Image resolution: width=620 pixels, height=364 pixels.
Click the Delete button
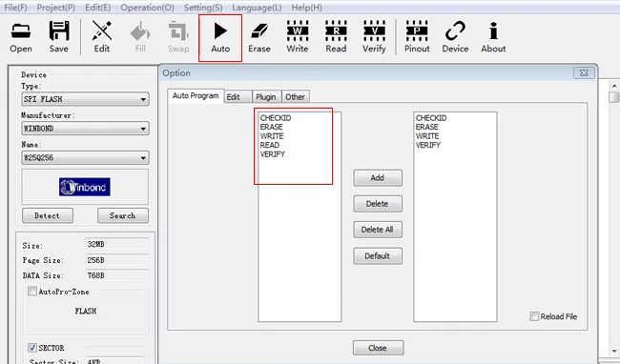click(378, 204)
